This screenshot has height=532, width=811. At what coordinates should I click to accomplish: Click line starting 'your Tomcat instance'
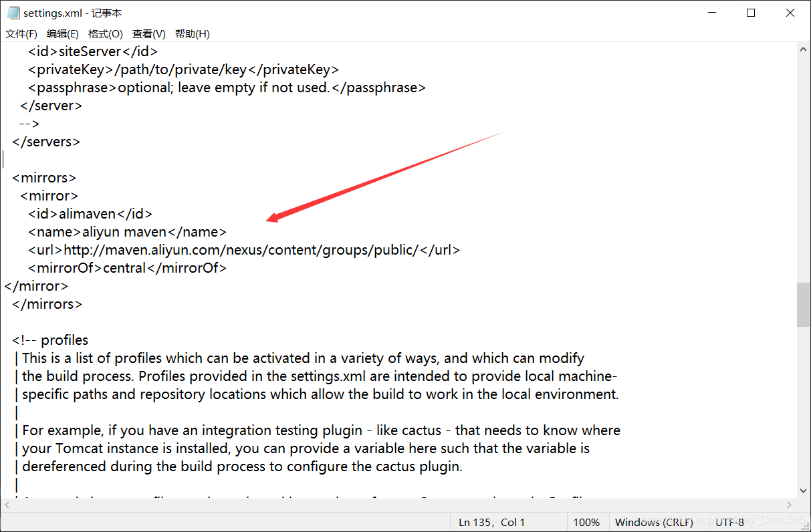click(302, 448)
